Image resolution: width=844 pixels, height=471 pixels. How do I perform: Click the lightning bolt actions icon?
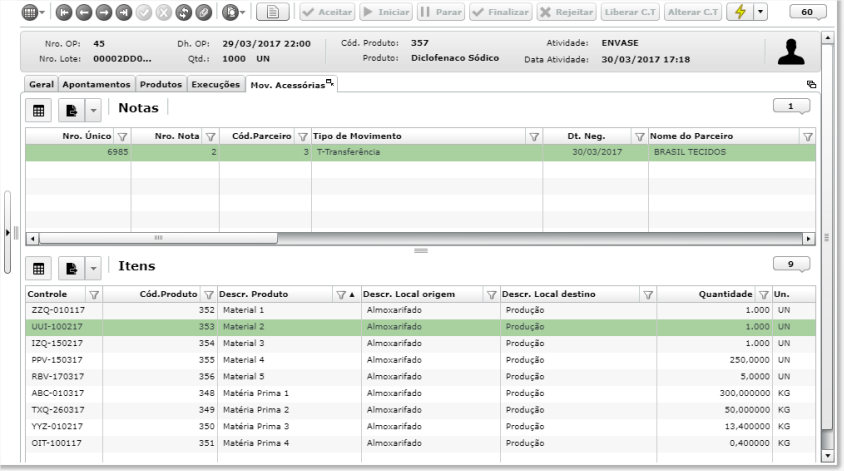point(740,12)
